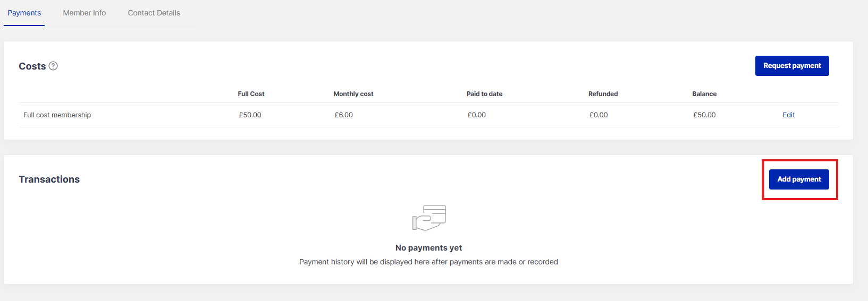Viewport: 868px width, 301px height.
Task: Click the Add payment button
Action: [x=799, y=179]
